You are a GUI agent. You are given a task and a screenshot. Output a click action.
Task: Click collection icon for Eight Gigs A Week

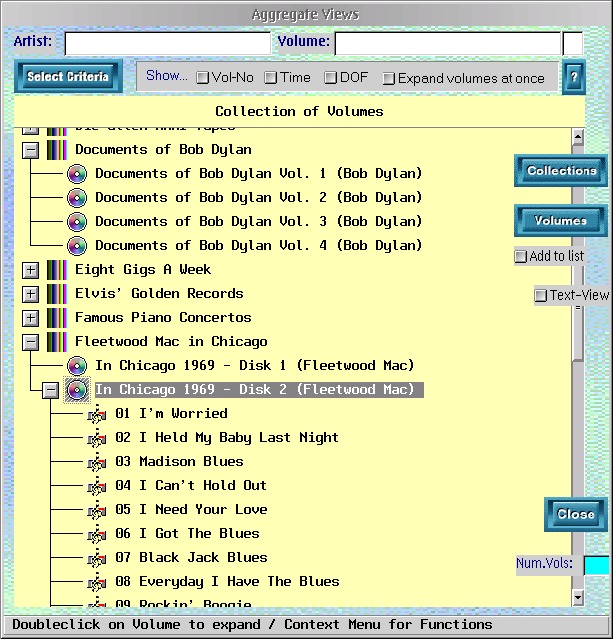pos(57,270)
